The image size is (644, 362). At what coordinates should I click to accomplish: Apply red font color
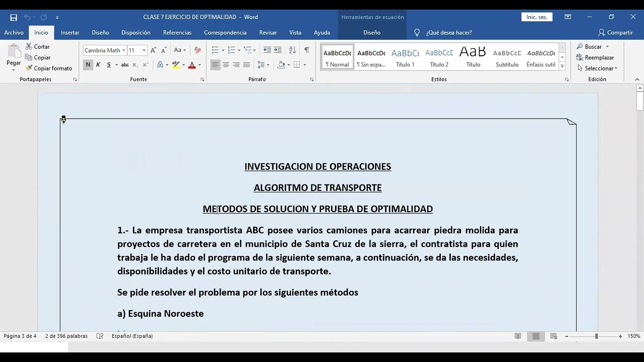click(x=192, y=65)
